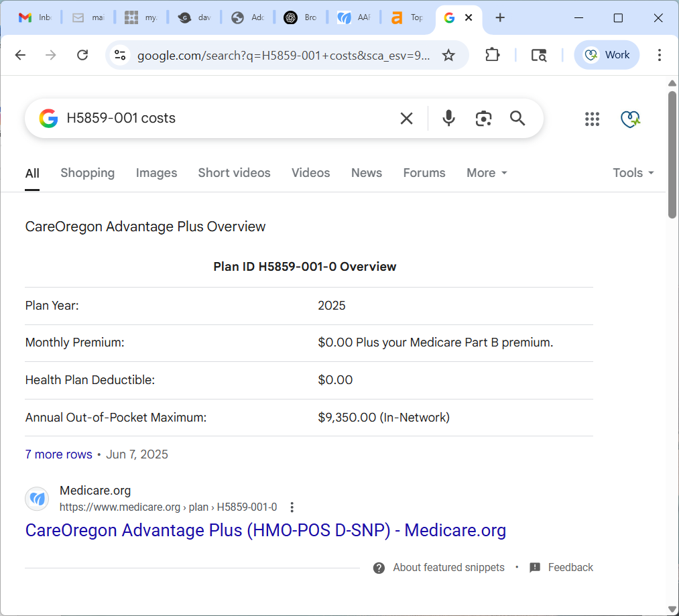Open the Extensions puzzle icon
The height and width of the screenshot is (616, 679).
point(493,55)
